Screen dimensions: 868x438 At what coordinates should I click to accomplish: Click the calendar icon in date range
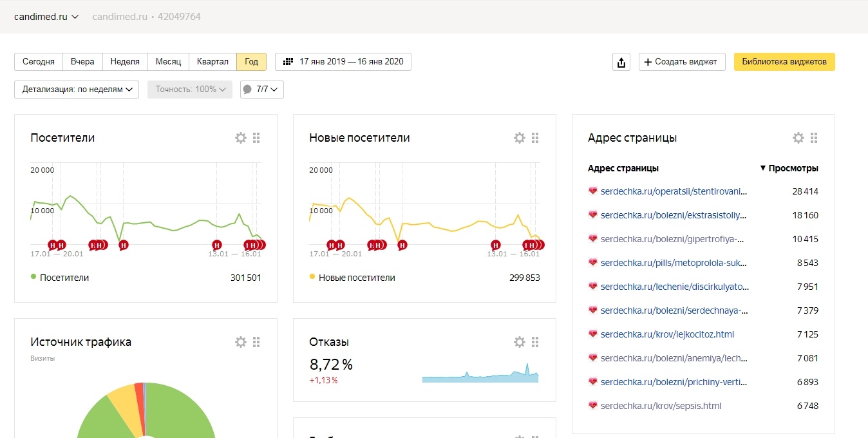[288, 62]
